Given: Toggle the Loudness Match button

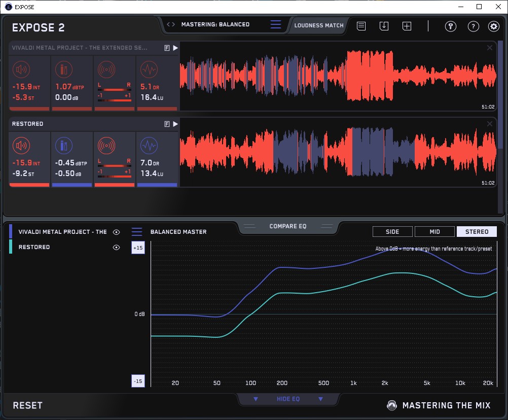Looking at the screenshot, I should 319,25.
